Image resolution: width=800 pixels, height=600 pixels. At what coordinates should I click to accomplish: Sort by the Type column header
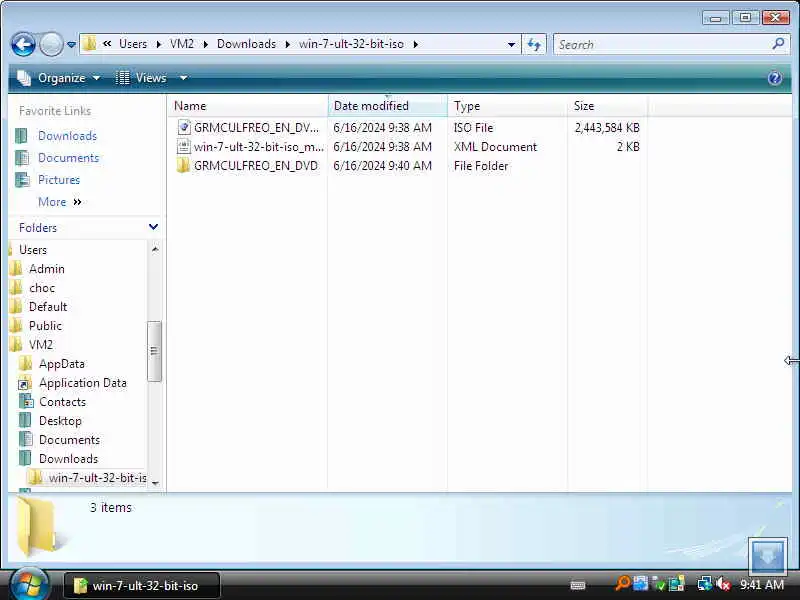pos(507,106)
